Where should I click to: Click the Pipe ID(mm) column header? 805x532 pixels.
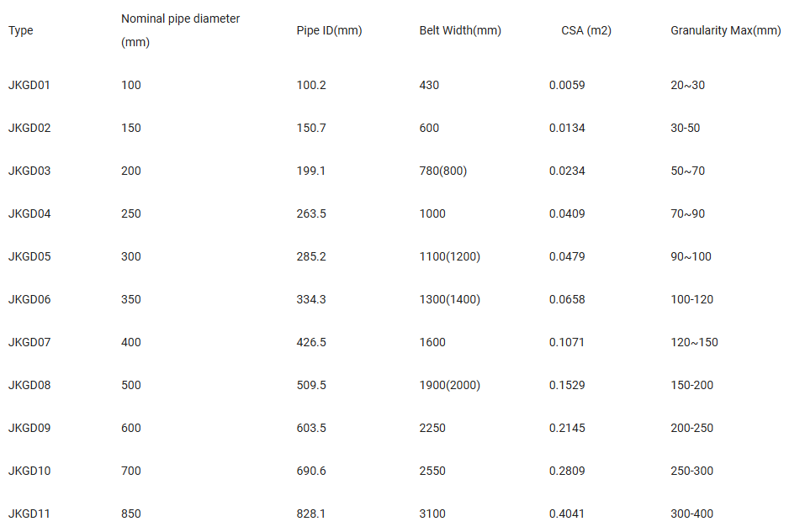tap(329, 30)
